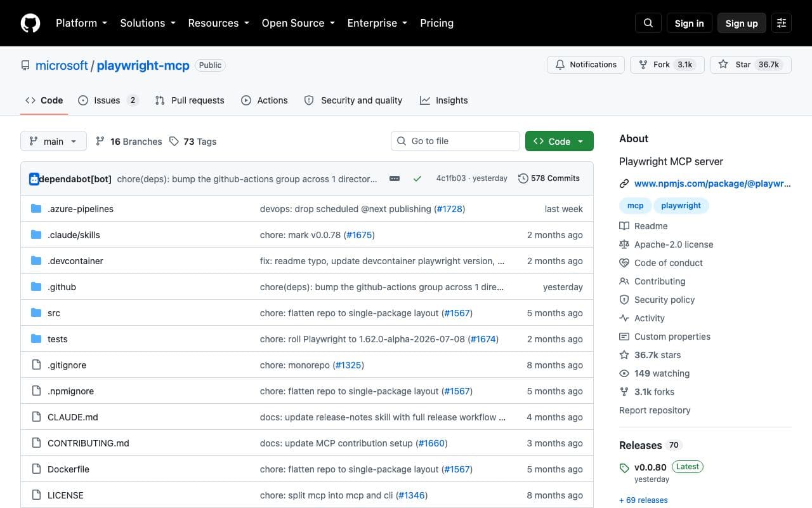Open the main branch selector dropdown

tap(53, 141)
